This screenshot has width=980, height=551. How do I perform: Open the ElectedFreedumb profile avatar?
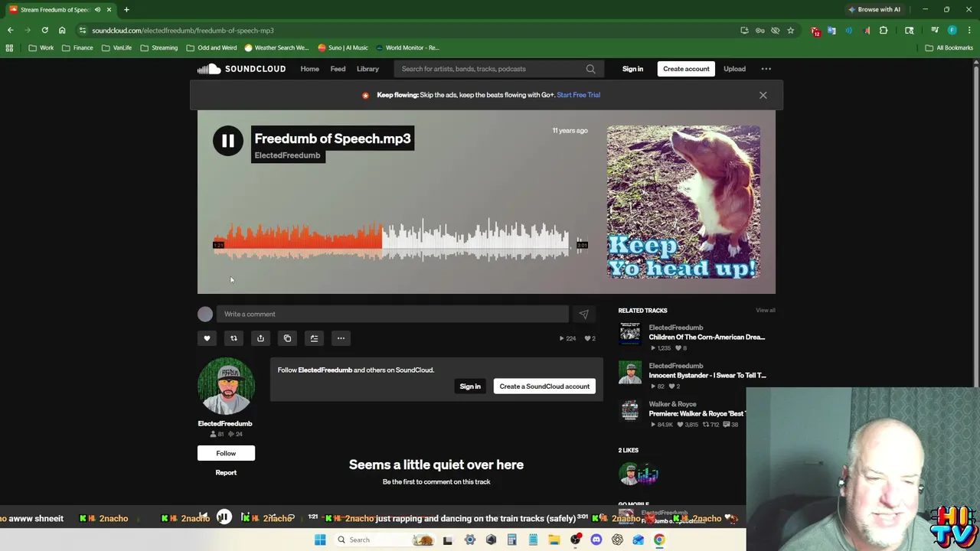click(226, 386)
